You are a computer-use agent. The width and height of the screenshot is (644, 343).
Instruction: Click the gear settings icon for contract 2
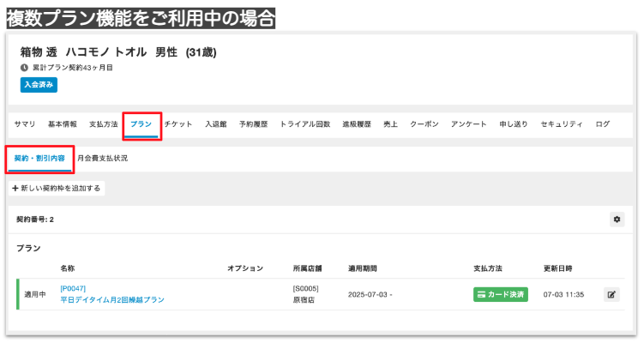coord(617,220)
